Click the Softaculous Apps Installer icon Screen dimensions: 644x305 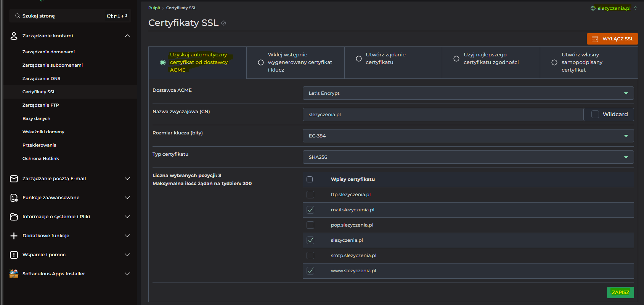click(x=14, y=274)
